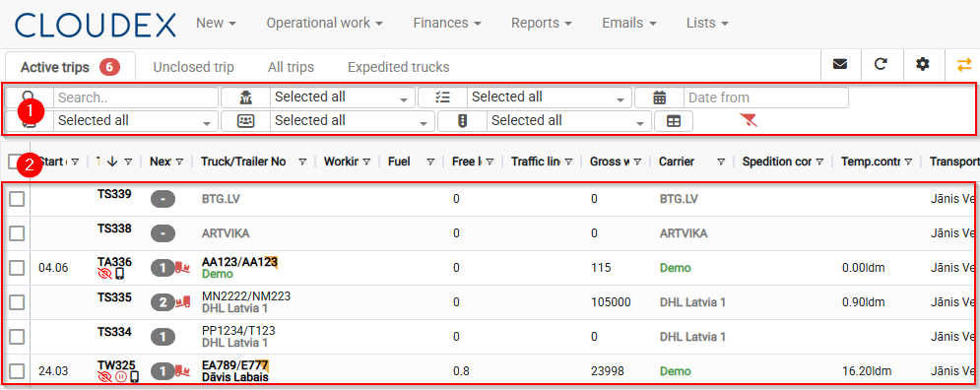This screenshot has height=390, width=980.
Task: Click the red pause icon under TW325
Action: point(120,376)
